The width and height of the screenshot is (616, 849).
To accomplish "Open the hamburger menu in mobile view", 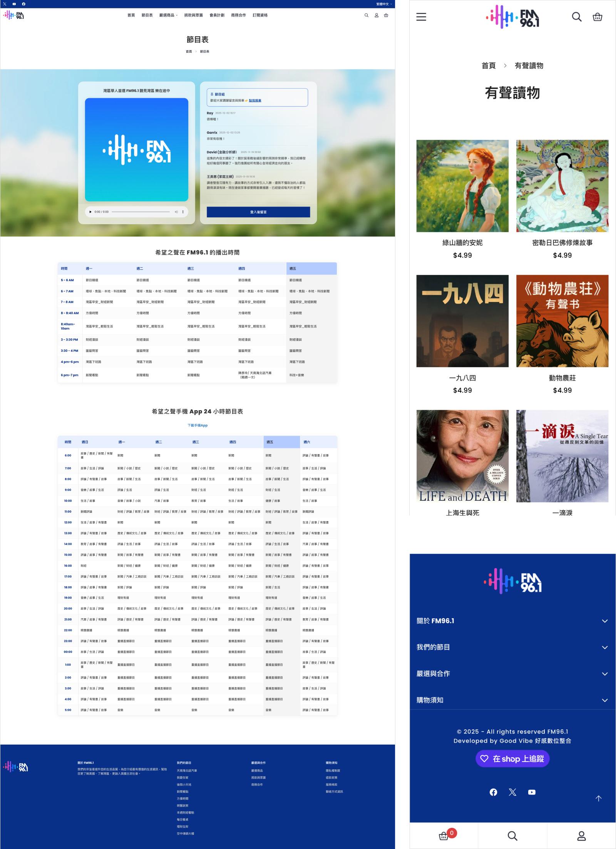I will click(x=421, y=17).
